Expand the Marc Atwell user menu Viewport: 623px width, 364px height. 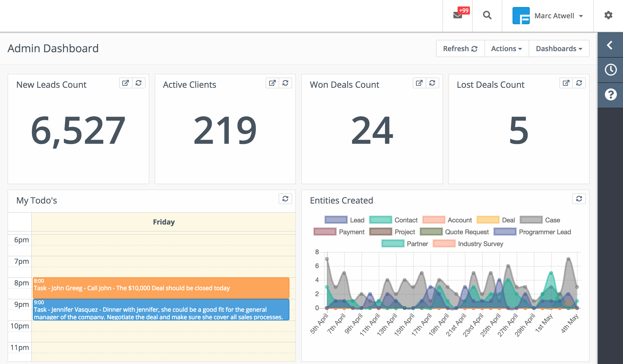[548, 16]
